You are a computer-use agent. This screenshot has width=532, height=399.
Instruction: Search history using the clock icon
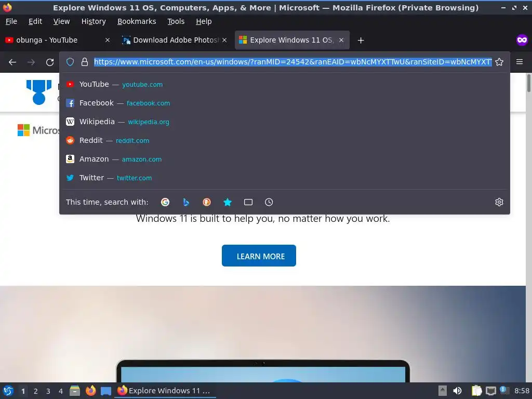point(269,202)
